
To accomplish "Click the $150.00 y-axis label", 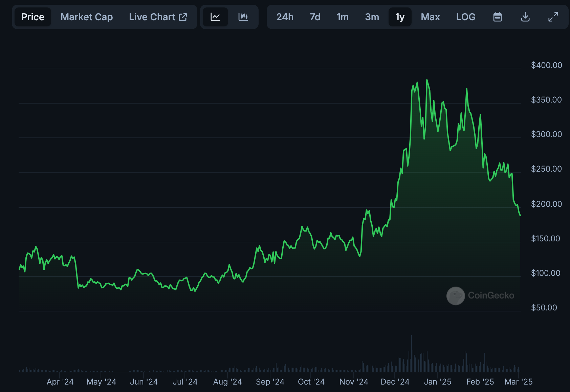I will click(545, 239).
